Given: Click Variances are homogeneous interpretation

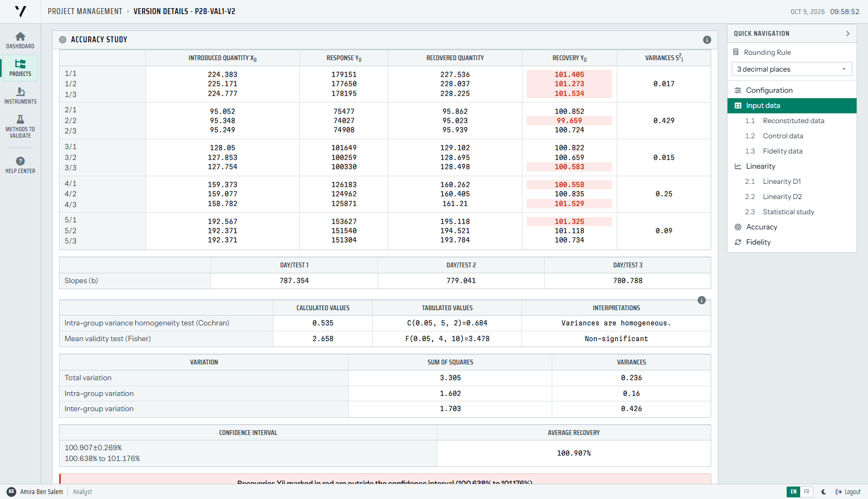Looking at the screenshot, I should 616,323.
